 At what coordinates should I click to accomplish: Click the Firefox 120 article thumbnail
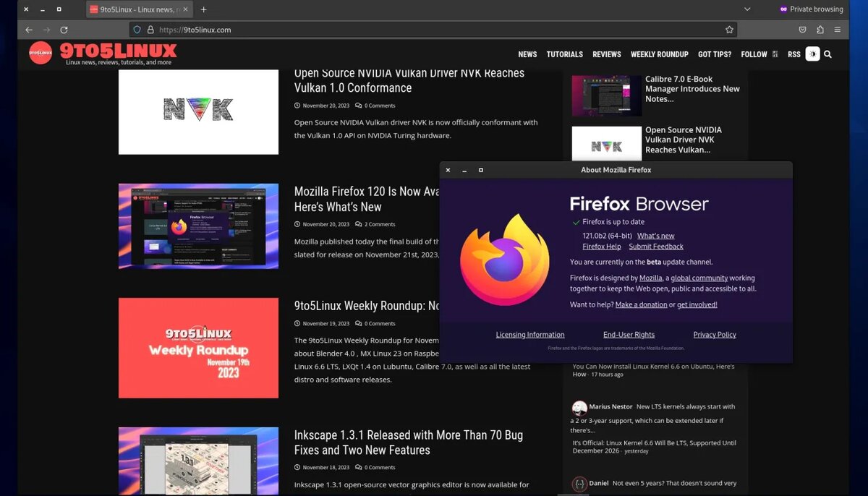198,226
